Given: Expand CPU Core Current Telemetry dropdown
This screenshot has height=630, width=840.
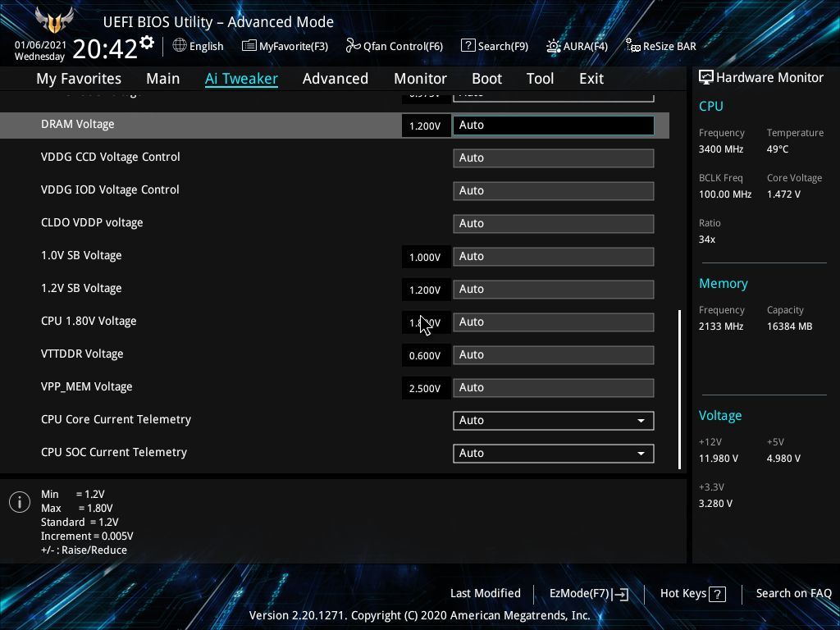Looking at the screenshot, I should (554, 421).
